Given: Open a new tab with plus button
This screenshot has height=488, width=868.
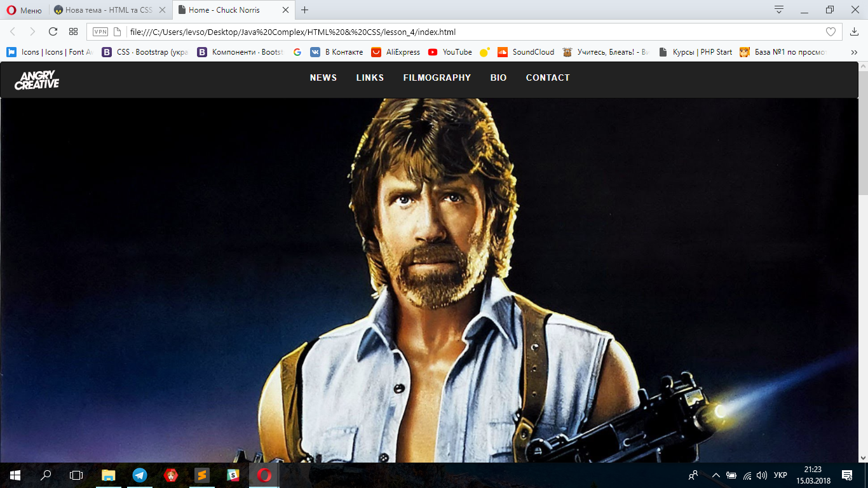Looking at the screenshot, I should click(304, 10).
